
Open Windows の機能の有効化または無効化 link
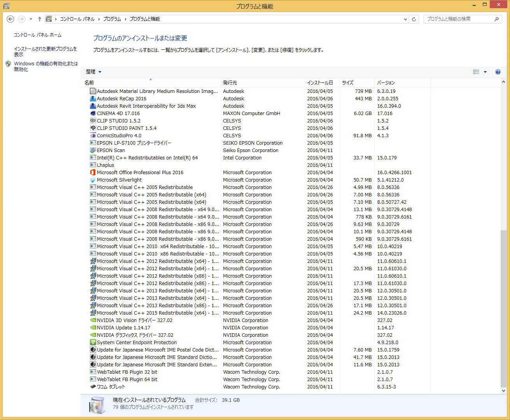[46, 66]
